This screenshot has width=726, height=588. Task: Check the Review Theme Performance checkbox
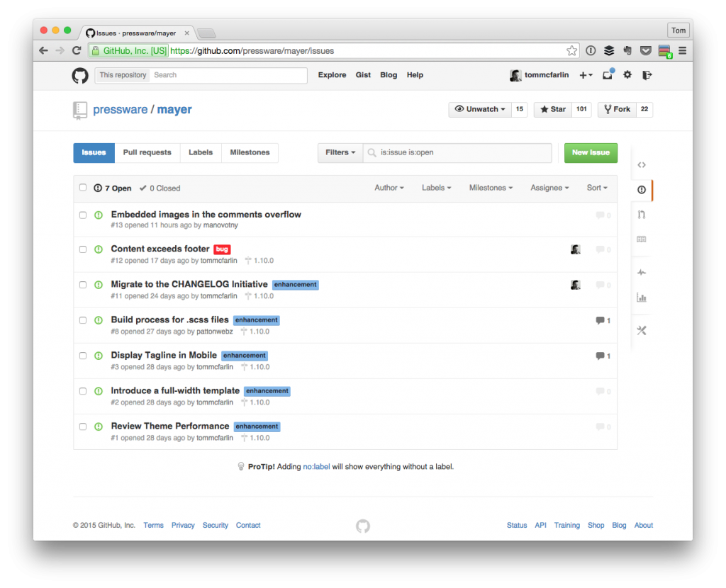pos(83,426)
